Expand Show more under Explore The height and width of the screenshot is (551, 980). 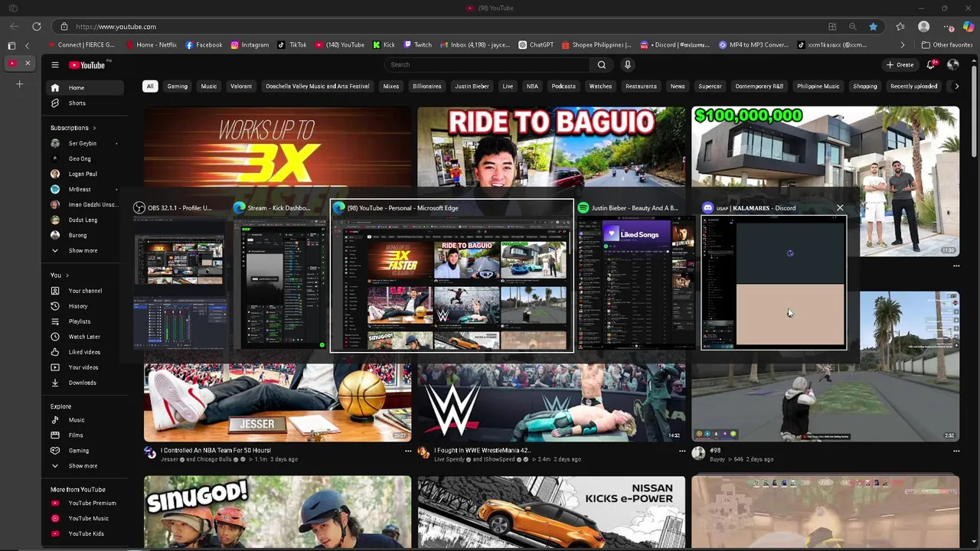(x=83, y=466)
